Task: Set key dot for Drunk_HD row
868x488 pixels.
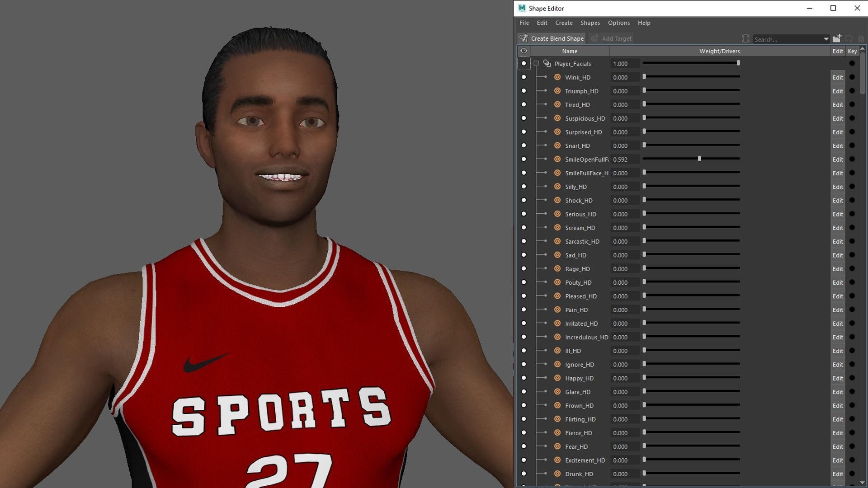Action: (x=852, y=474)
